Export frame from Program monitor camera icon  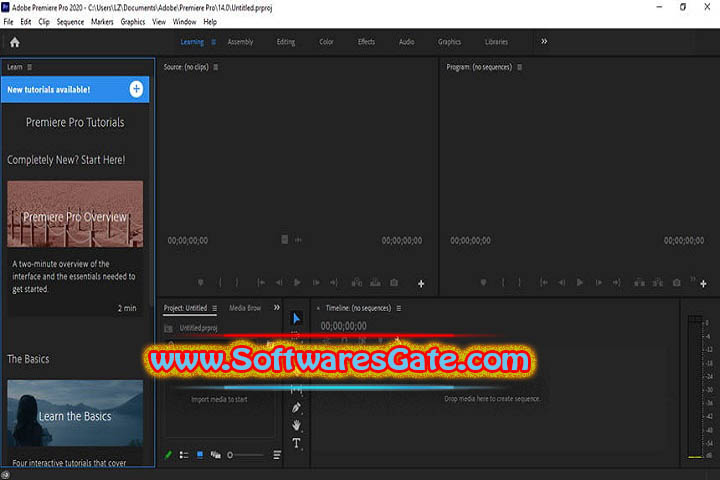pyautogui.click(x=677, y=282)
